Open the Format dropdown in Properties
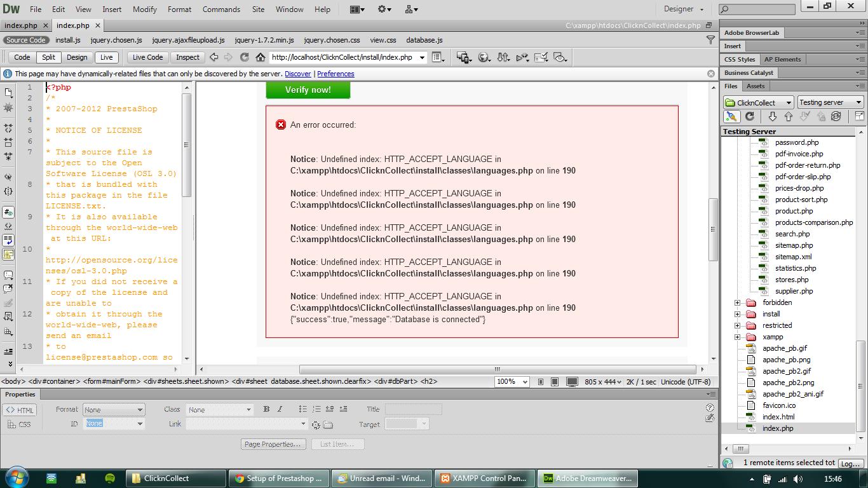 pos(114,410)
